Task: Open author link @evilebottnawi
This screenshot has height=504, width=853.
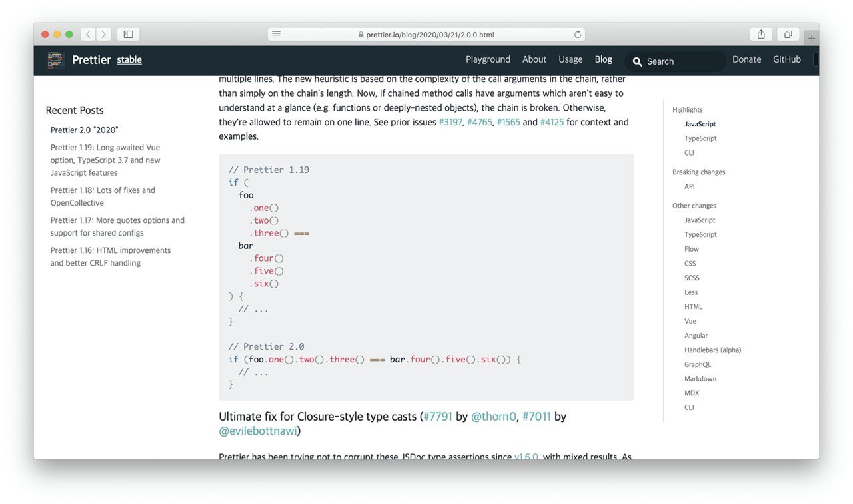Action: click(x=258, y=431)
